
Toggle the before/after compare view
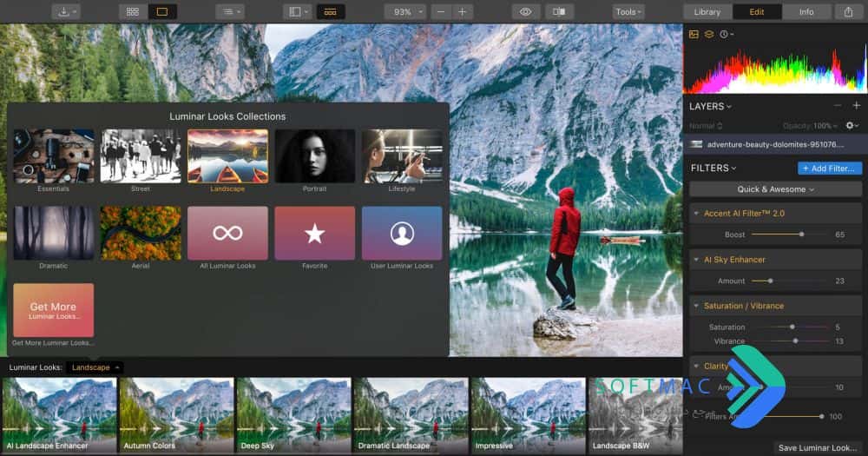[x=559, y=11]
